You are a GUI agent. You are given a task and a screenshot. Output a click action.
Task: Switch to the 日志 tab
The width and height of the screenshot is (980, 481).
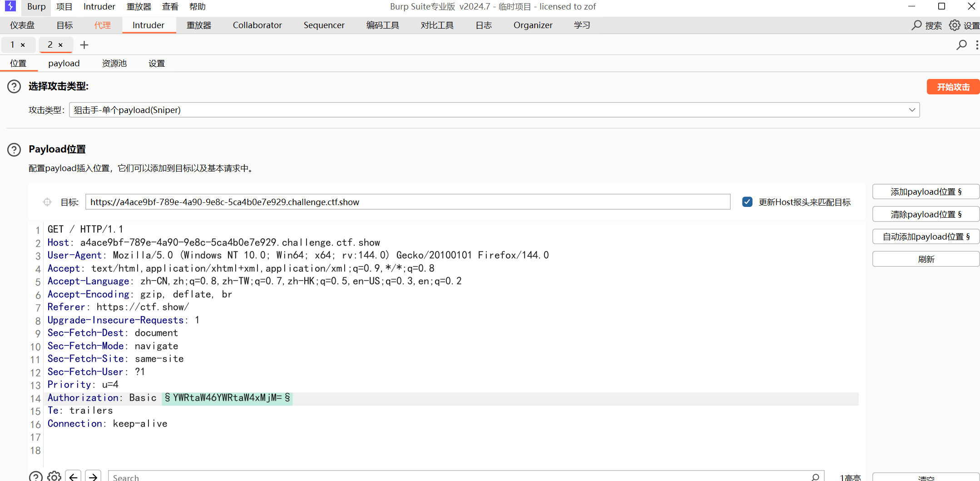tap(484, 25)
